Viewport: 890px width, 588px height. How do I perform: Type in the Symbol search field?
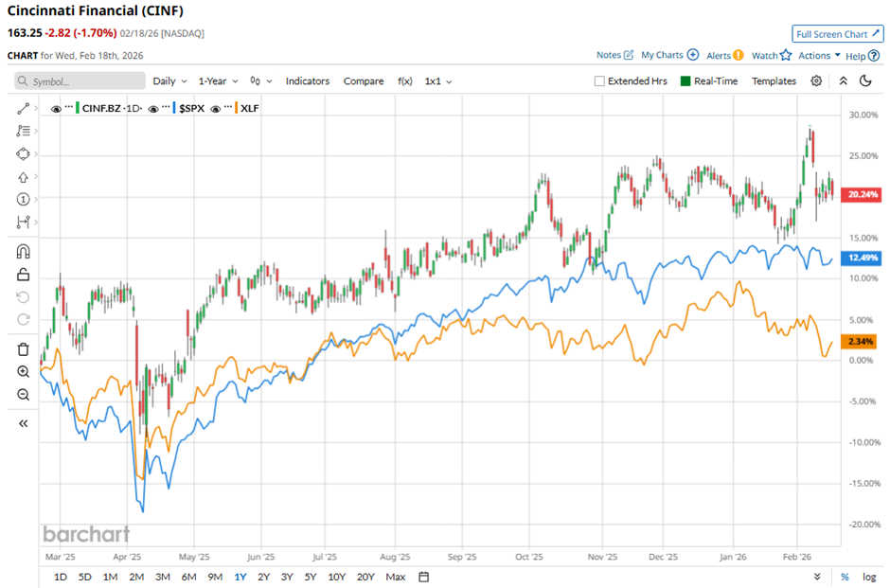tap(78, 82)
